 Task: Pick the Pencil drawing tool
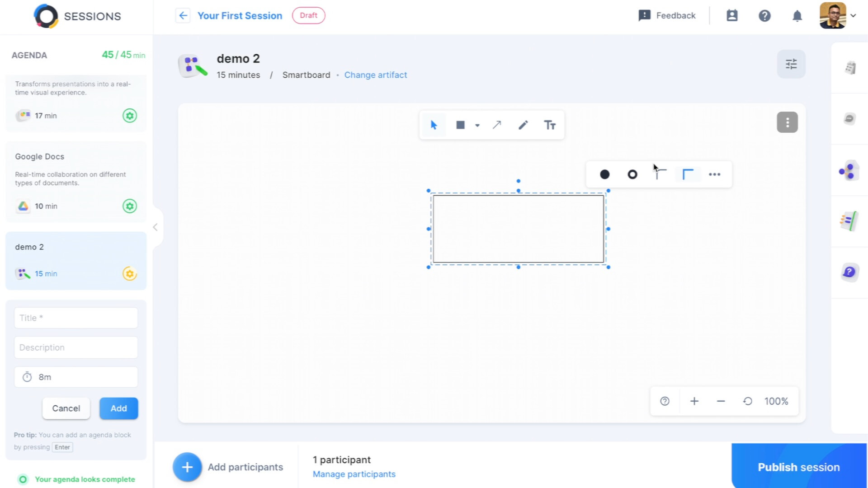tap(523, 125)
